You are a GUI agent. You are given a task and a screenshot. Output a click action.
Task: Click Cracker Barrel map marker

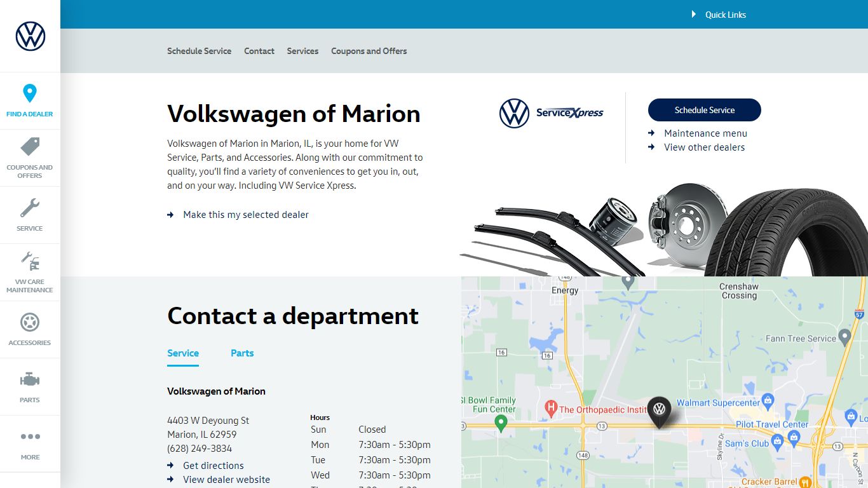[805, 482]
